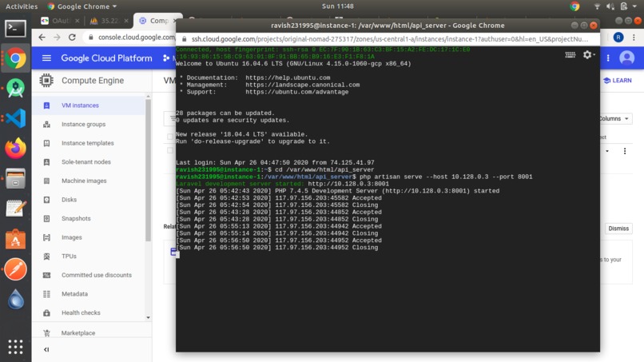Click the Dismiss button

pyautogui.click(x=618, y=229)
